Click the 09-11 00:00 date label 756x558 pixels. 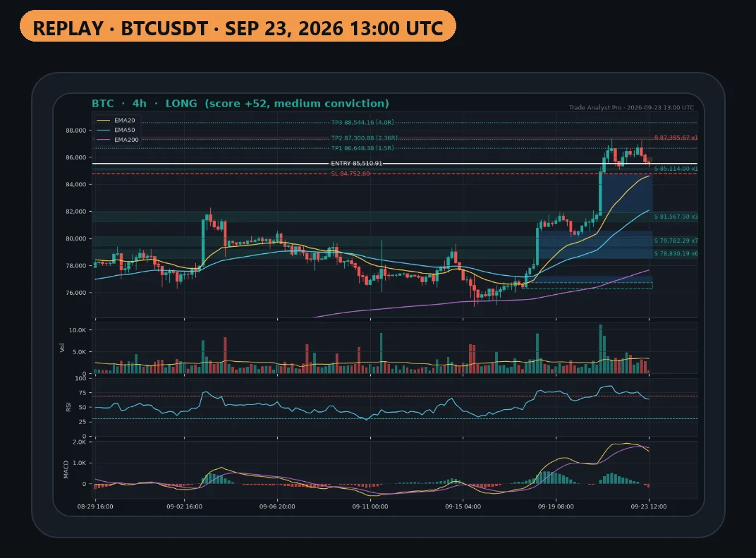click(370, 507)
